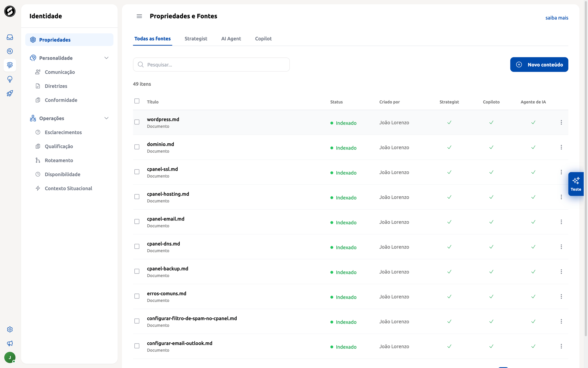Viewport: 588px width, 368px height.
Task: Click the Criado por column header
Action: 389,102
